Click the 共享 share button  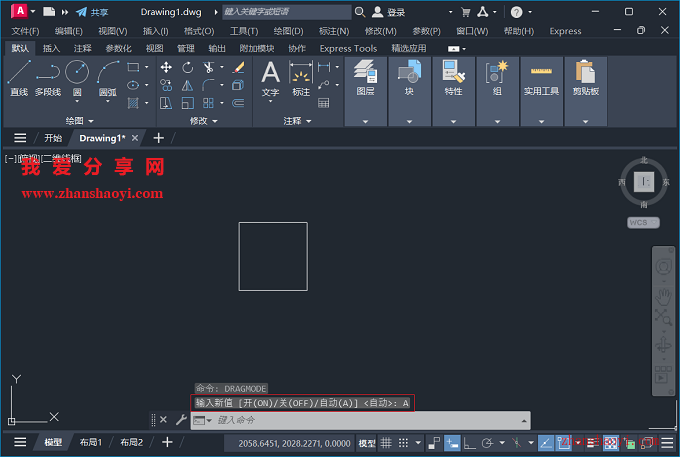point(92,12)
